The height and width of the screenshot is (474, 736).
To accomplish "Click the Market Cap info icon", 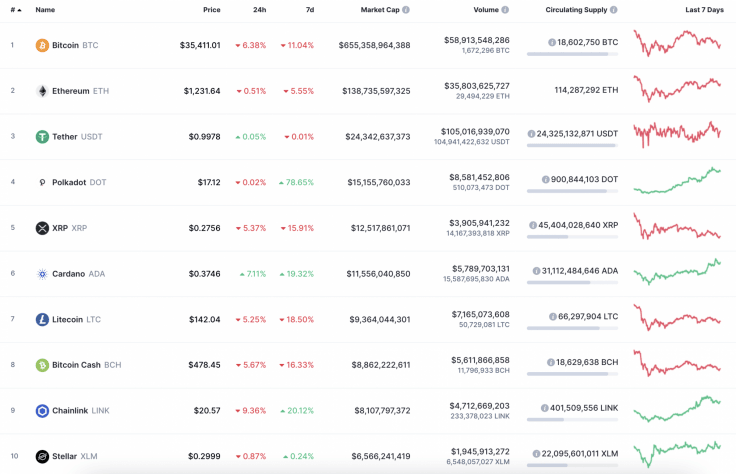I will [406, 10].
